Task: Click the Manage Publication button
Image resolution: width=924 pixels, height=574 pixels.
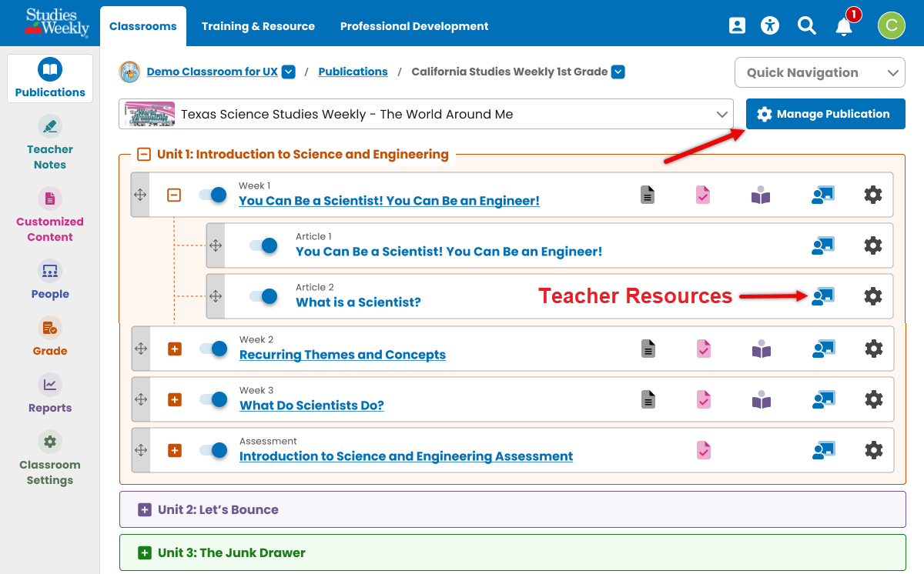Action: click(x=825, y=114)
